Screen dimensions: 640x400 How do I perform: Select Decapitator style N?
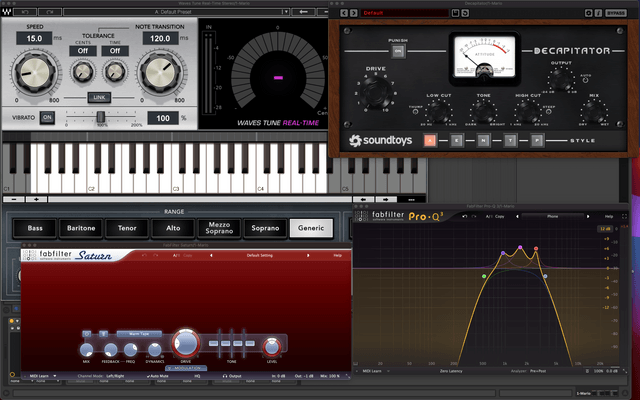click(x=482, y=141)
